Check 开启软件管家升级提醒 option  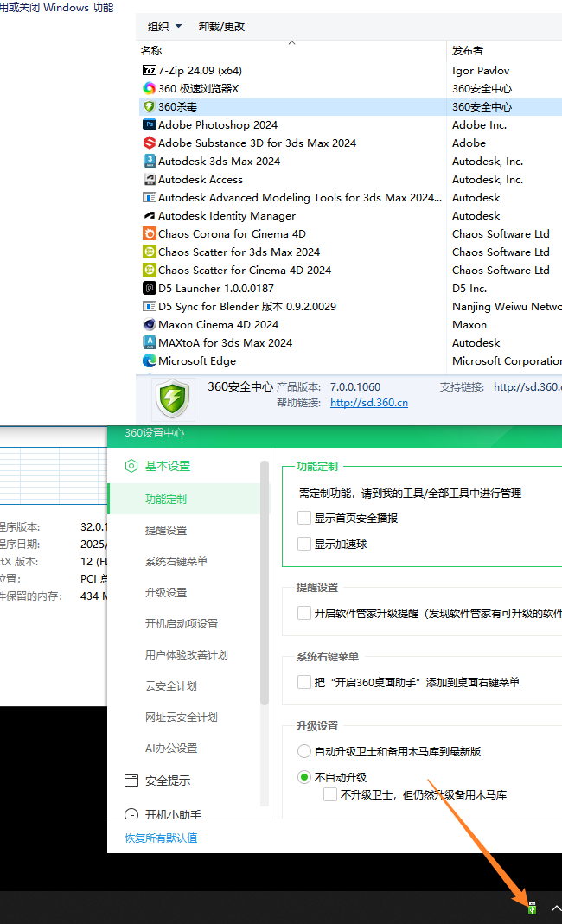click(304, 613)
